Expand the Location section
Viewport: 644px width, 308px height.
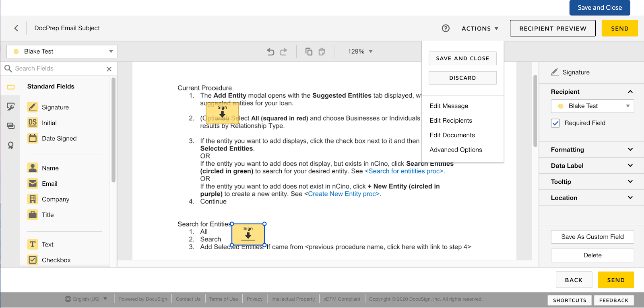tap(630, 198)
